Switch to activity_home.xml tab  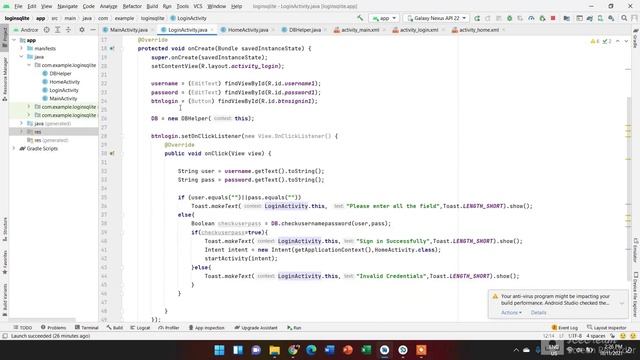pyautogui.click(x=479, y=30)
